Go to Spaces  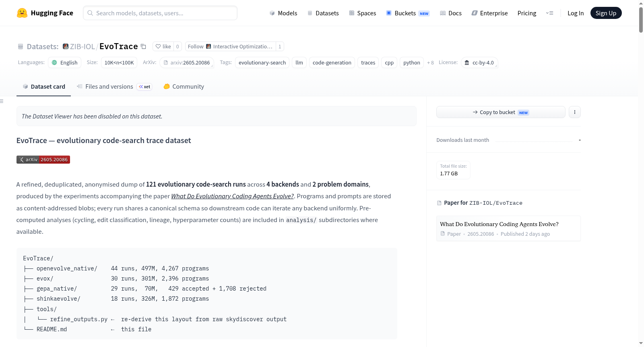[363, 13]
